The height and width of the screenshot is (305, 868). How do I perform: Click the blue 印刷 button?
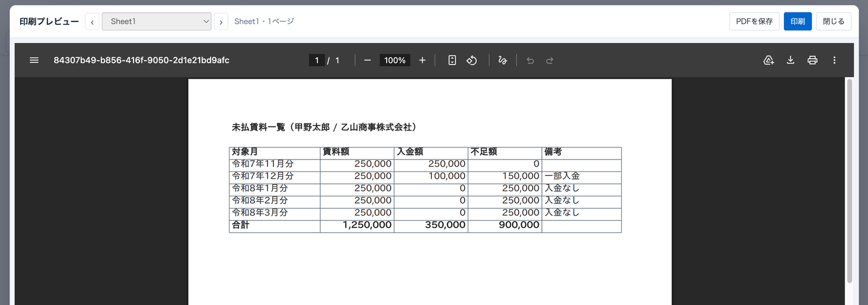tap(797, 21)
